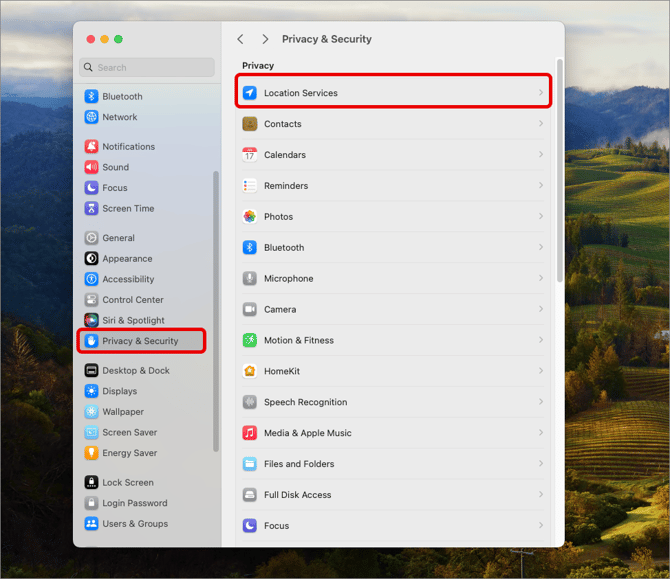Image resolution: width=670 pixels, height=579 pixels.
Task: Click the Wallpaper icon in sidebar
Action: pos(91,411)
